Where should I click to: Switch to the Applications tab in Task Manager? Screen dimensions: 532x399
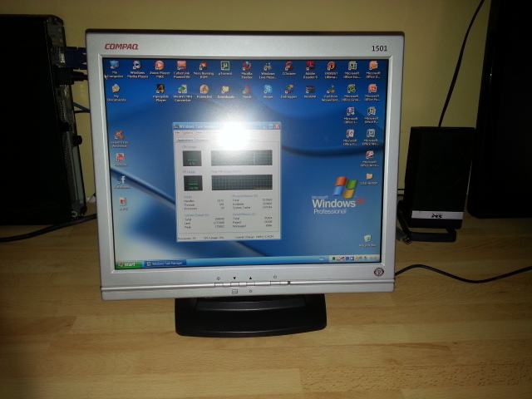pyautogui.click(x=185, y=140)
